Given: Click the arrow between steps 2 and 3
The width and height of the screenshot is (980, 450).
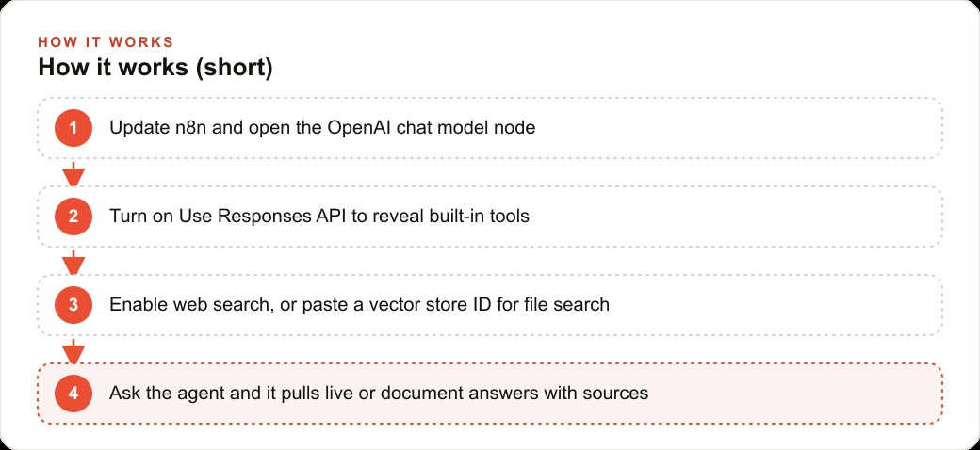Looking at the screenshot, I should [x=73, y=262].
